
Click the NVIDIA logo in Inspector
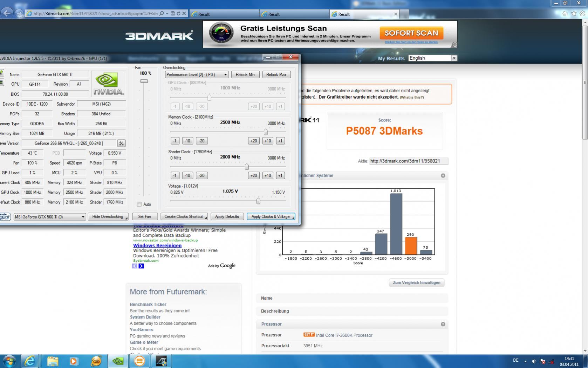pos(108,83)
